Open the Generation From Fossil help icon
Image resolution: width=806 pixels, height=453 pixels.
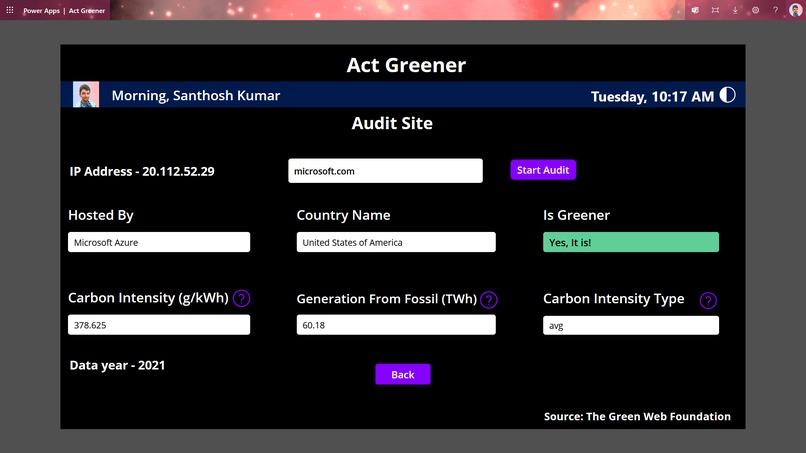488,300
